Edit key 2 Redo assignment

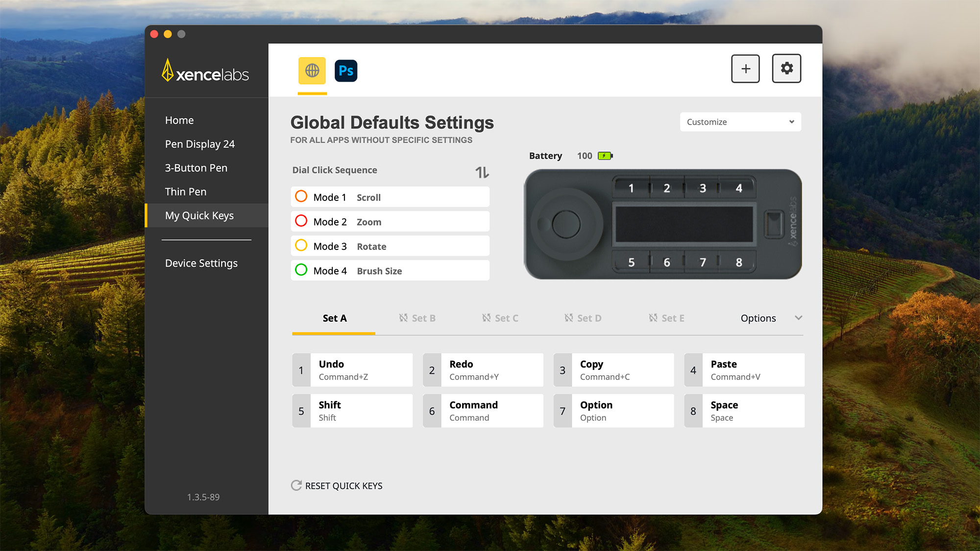[483, 370]
